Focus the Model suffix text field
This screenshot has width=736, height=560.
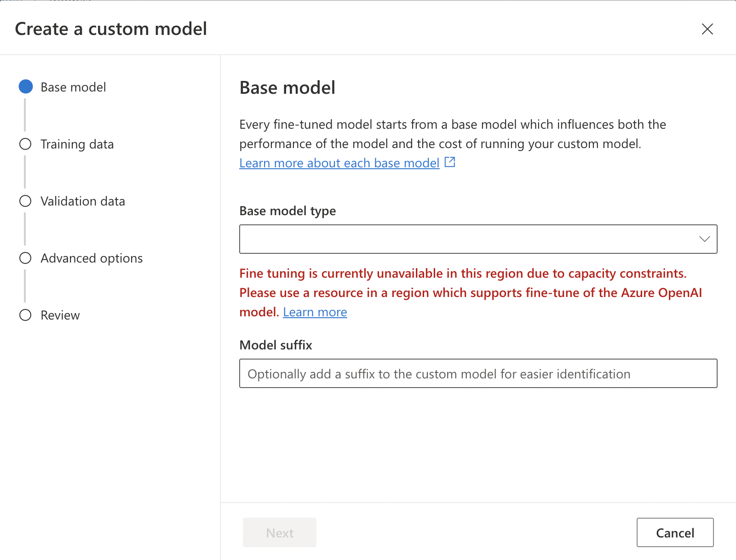(478, 373)
